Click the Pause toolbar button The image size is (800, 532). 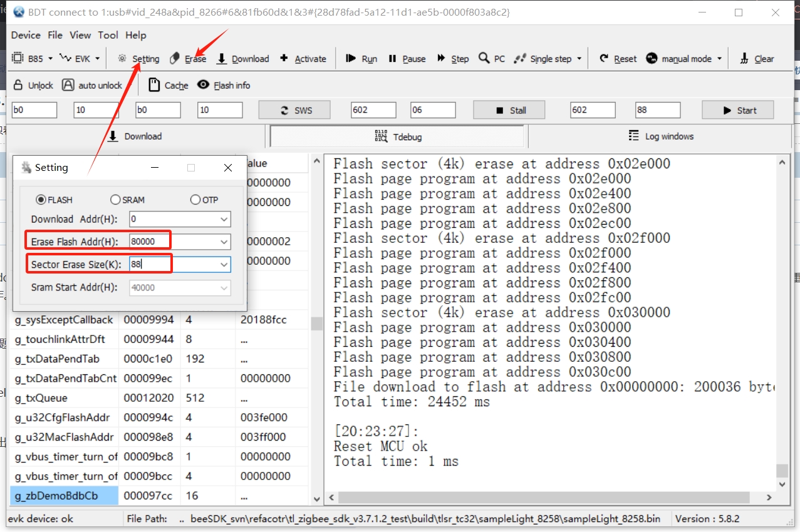tap(407, 59)
